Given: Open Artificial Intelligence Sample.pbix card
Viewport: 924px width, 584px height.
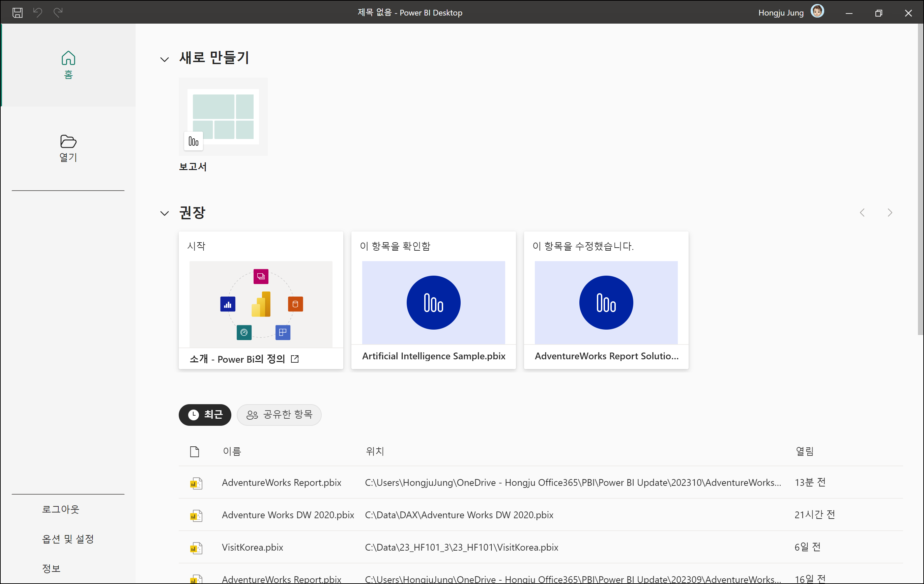Looking at the screenshot, I should click(433, 302).
